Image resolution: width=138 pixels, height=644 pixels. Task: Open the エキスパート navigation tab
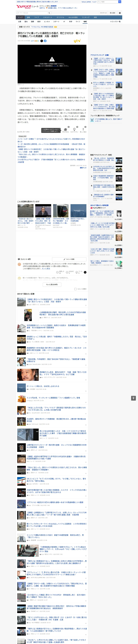(48, 17)
